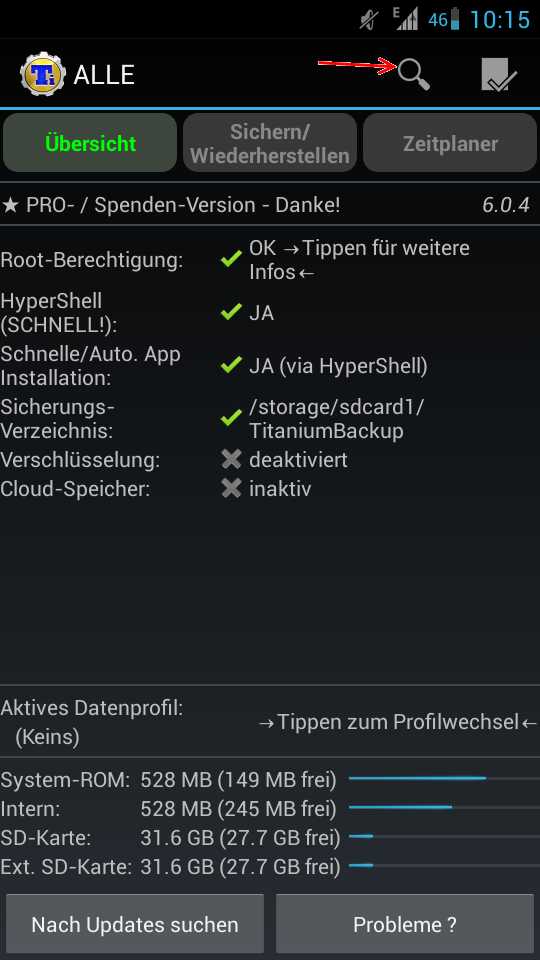This screenshot has height=960, width=540.
Task: Tap 'Tippen zum Profilwechsel' to change profile
Action: (398, 722)
